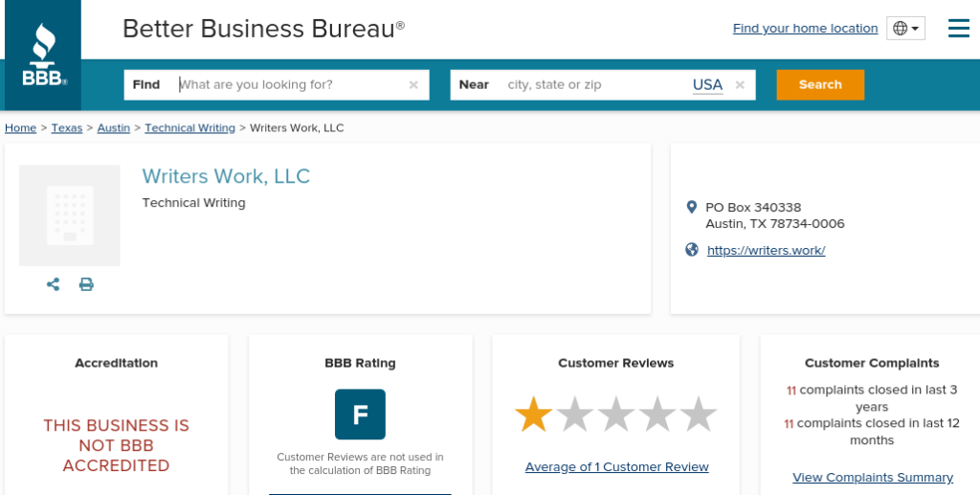Go to Home breadcrumb
The width and height of the screenshot is (980, 495).
tap(20, 128)
